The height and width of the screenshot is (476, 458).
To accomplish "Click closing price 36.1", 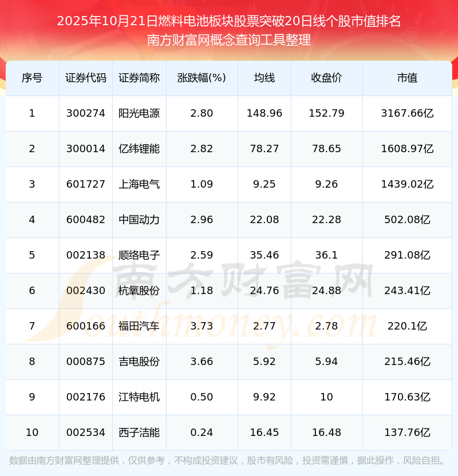I will coord(326,255).
